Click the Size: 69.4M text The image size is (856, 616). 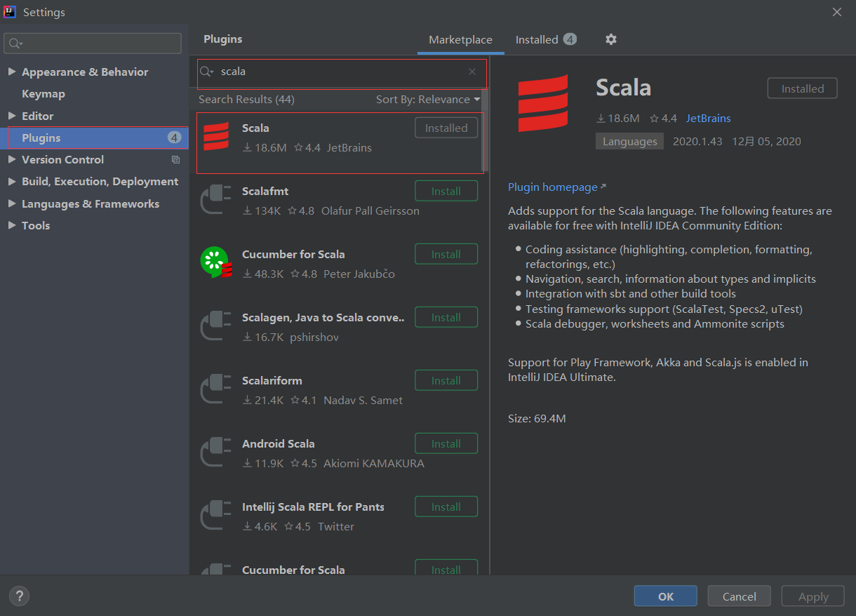[x=537, y=419]
